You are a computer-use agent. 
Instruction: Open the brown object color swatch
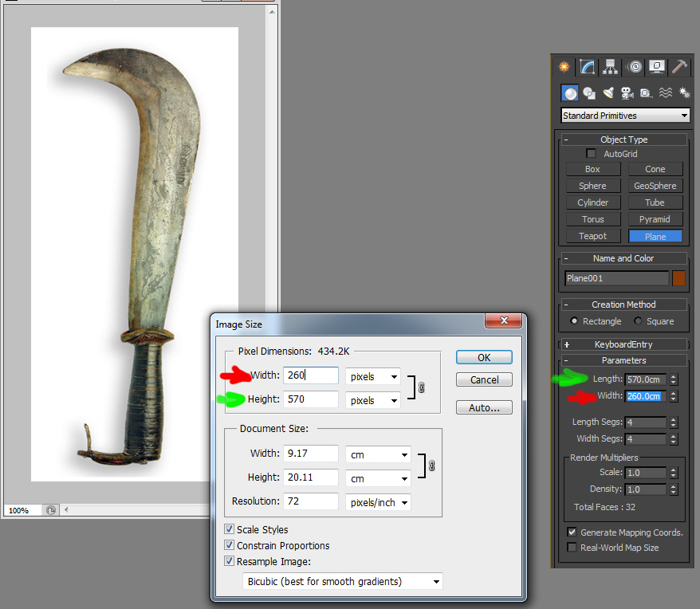pos(678,278)
